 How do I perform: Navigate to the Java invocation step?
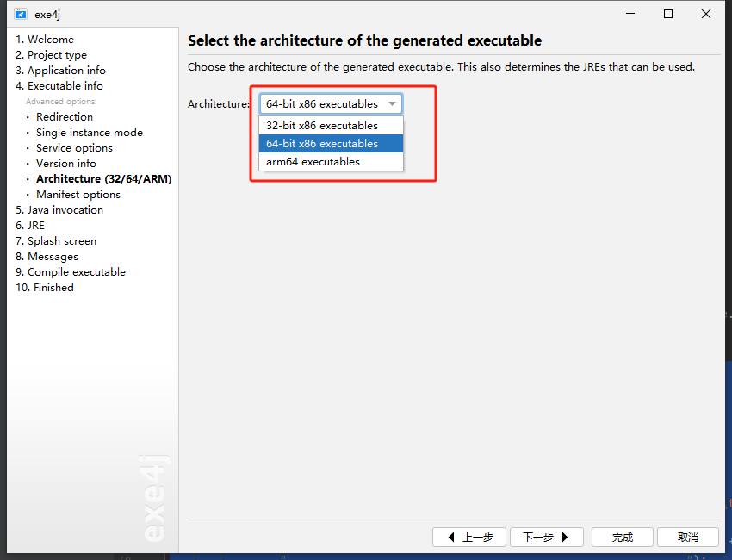pyautogui.click(x=59, y=209)
